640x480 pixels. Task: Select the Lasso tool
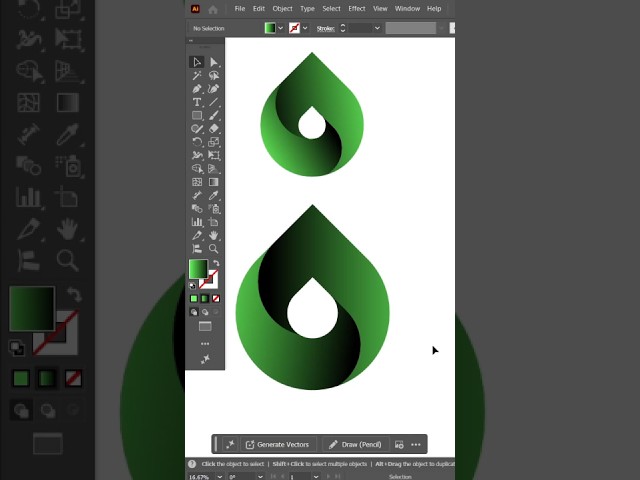213,76
